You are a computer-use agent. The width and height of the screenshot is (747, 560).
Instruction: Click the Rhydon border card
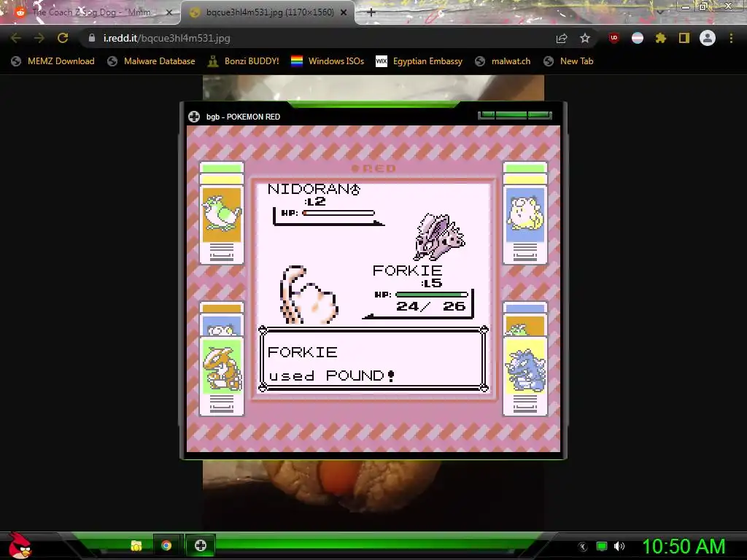(525, 376)
